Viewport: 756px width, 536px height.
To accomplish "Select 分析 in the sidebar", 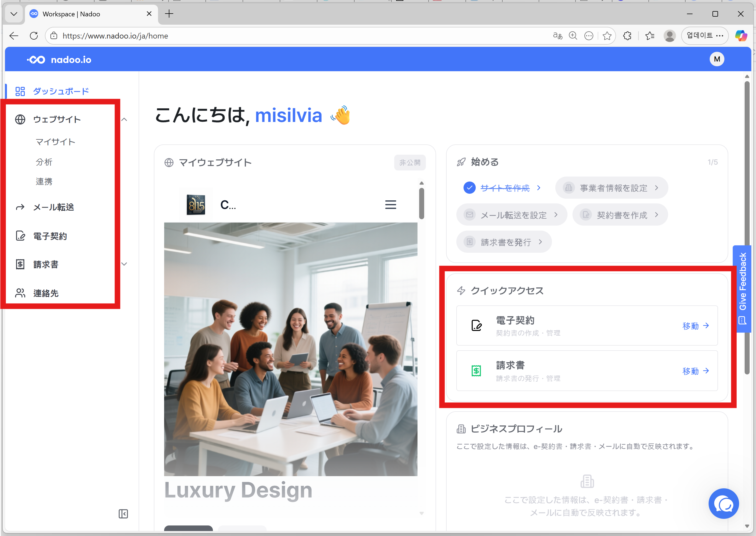I will click(x=44, y=162).
